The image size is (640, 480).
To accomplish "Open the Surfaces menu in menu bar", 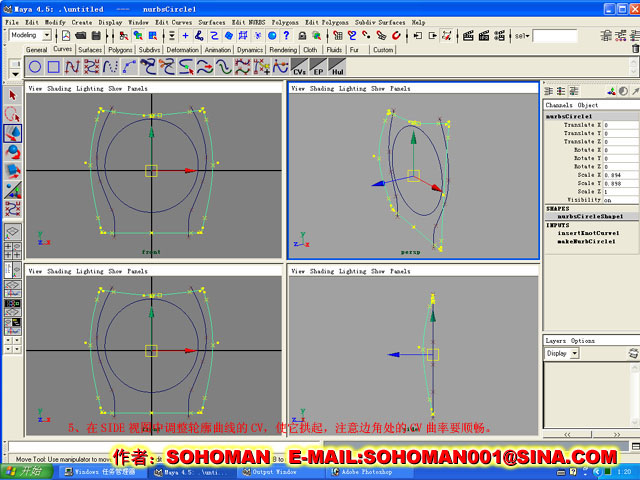I will pos(212,22).
